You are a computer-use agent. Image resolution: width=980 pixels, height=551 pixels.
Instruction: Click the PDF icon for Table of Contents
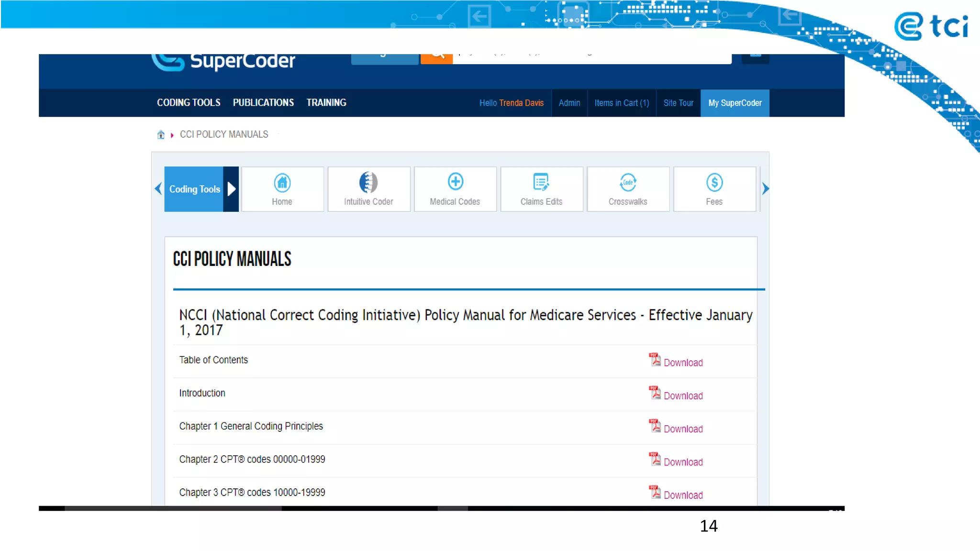pos(654,359)
